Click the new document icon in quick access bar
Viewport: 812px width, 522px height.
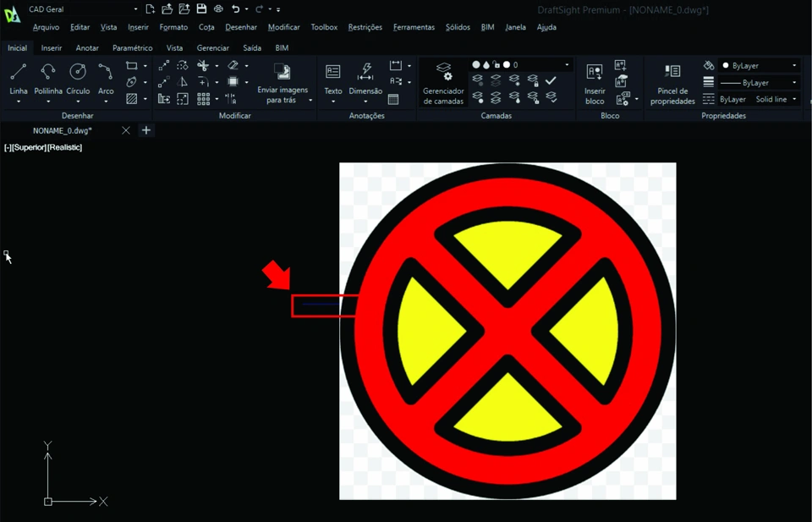151,8
